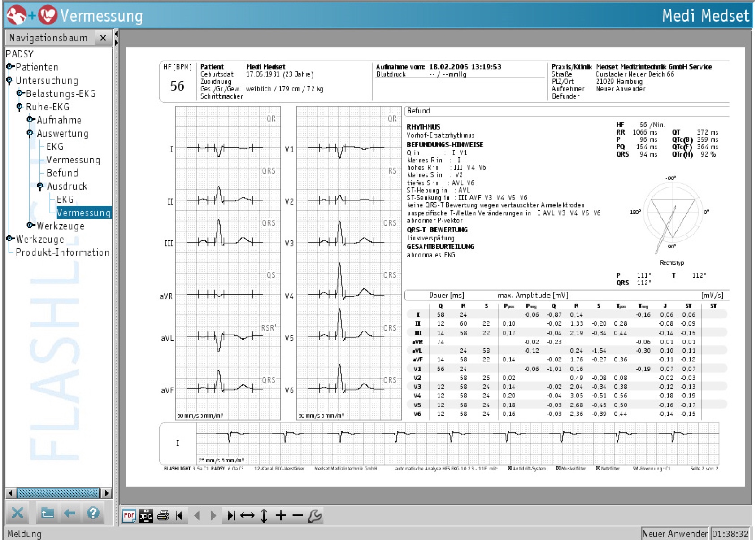Click the Medi Medset title text
This screenshot has width=756, height=540.
[705, 16]
